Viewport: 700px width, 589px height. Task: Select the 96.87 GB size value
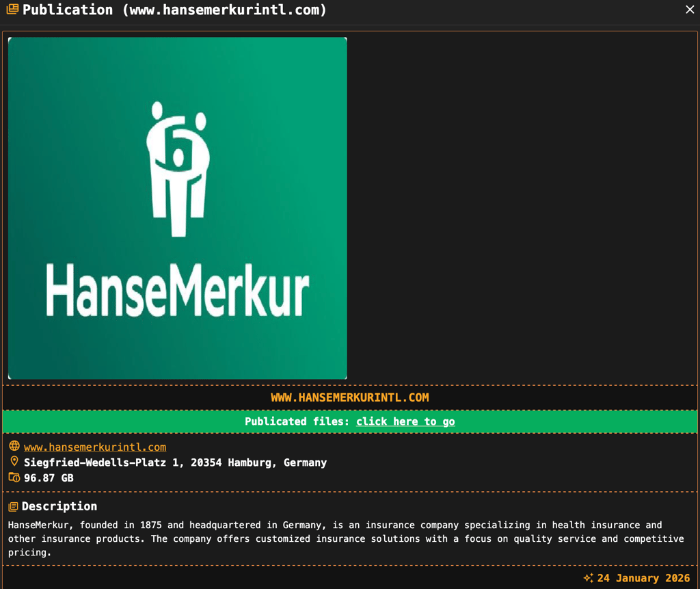(49, 477)
